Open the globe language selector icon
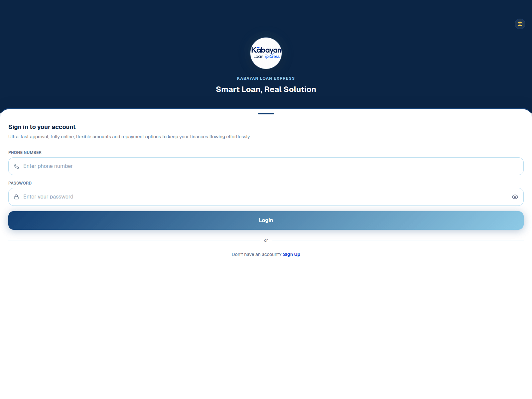This screenshot has height=399, width=532. [x=520, y=24]
